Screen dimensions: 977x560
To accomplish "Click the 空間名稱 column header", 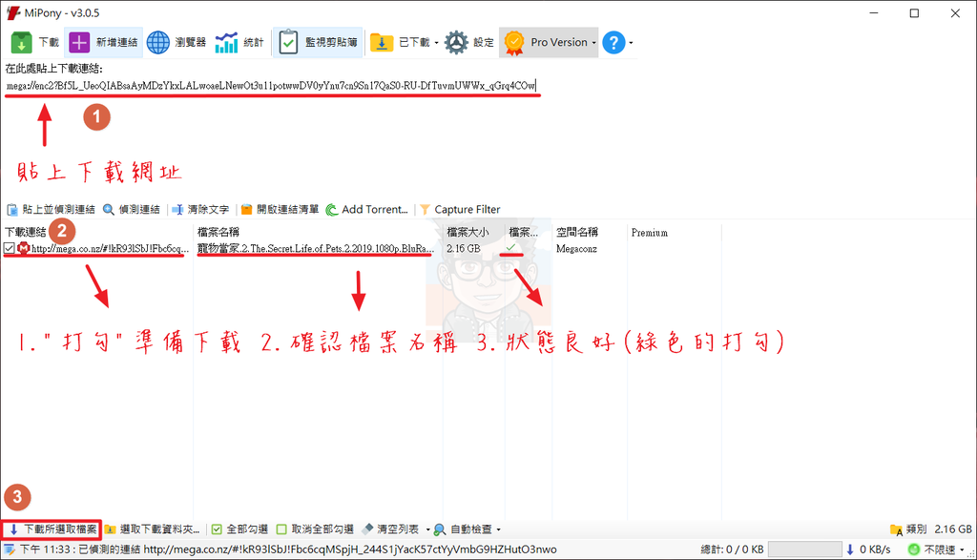I will 577,233.
